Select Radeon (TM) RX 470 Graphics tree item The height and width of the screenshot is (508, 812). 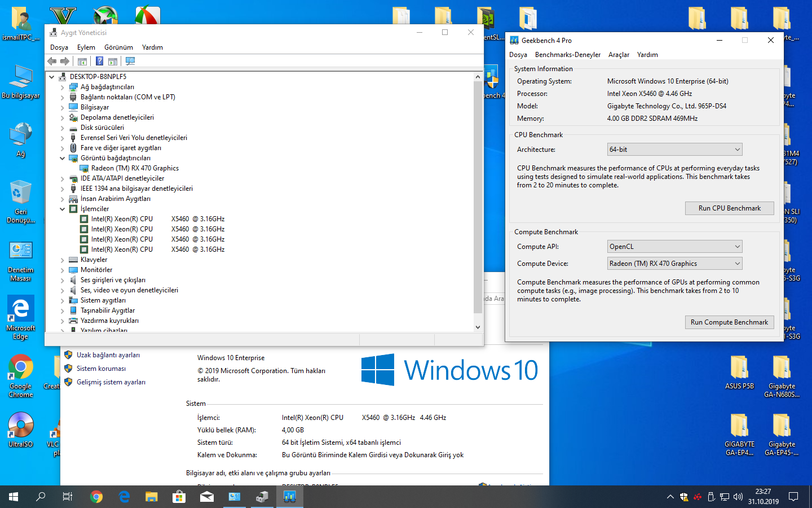click(x=135, y=168)
